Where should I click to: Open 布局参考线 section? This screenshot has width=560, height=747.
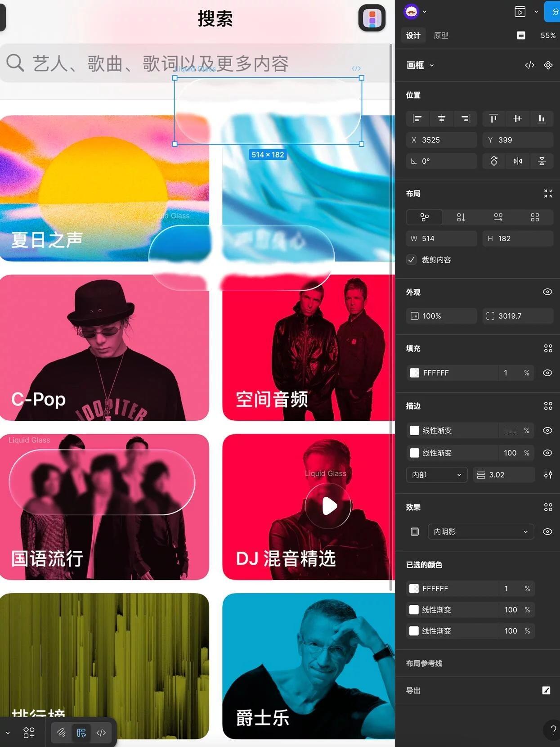(x=424, y=663)
